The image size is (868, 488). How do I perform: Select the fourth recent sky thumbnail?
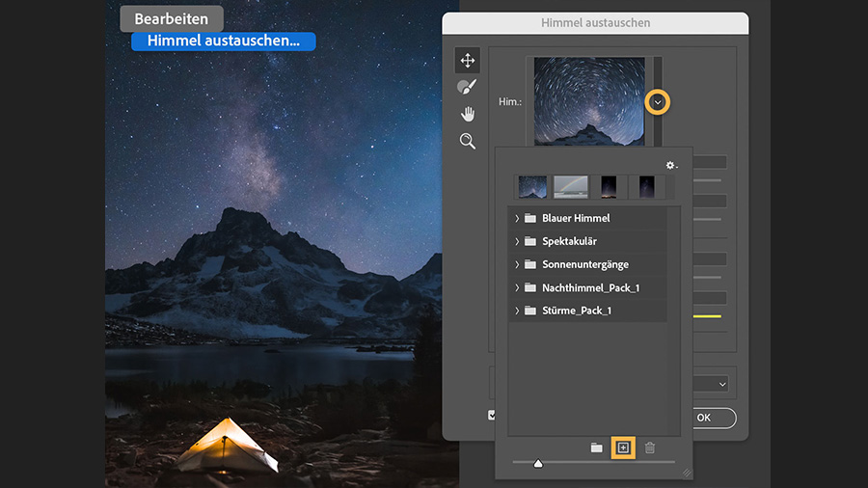646,187
